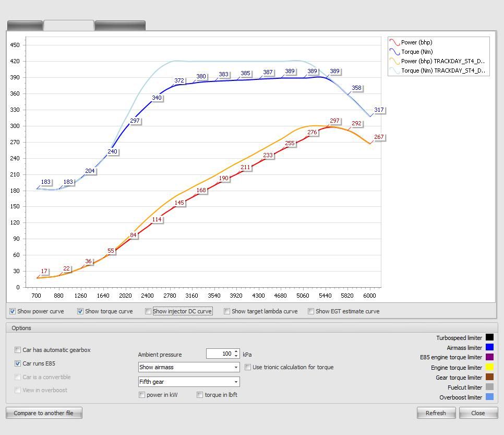Viewport: 504px width, 435px height.
Task: Increase ambient pressure with up arrow
Action: point(236,351)
